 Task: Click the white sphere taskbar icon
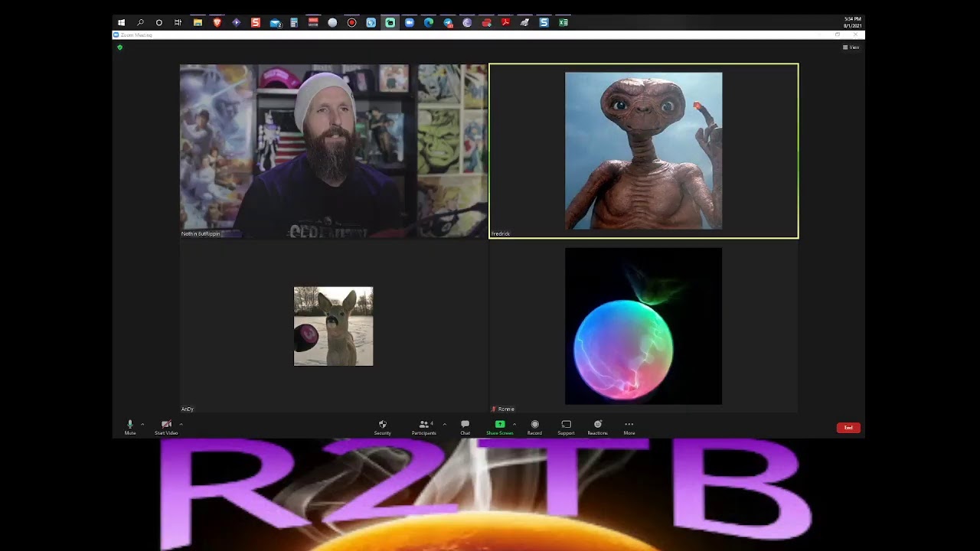332,23
